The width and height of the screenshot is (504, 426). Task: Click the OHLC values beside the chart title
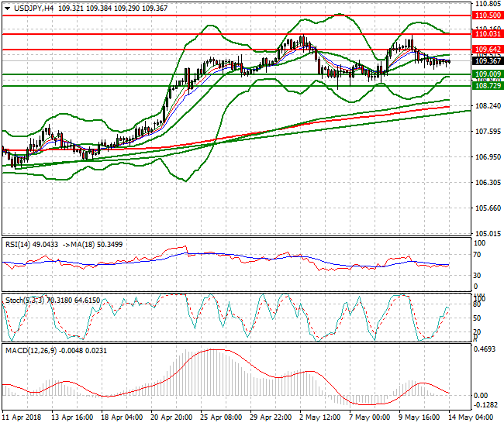pyautogui.click(x=105, y=7)
